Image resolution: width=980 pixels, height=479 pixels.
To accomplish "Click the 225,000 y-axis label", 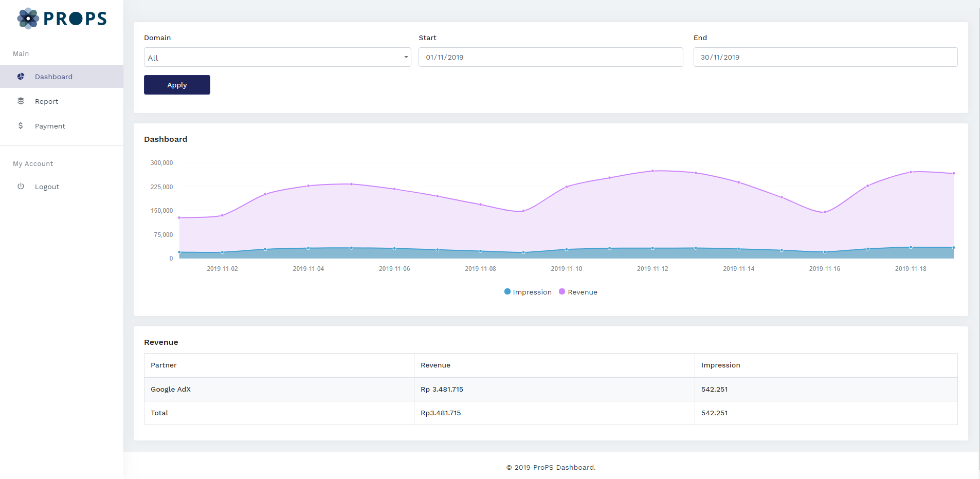I will click(x=161, y=187).
